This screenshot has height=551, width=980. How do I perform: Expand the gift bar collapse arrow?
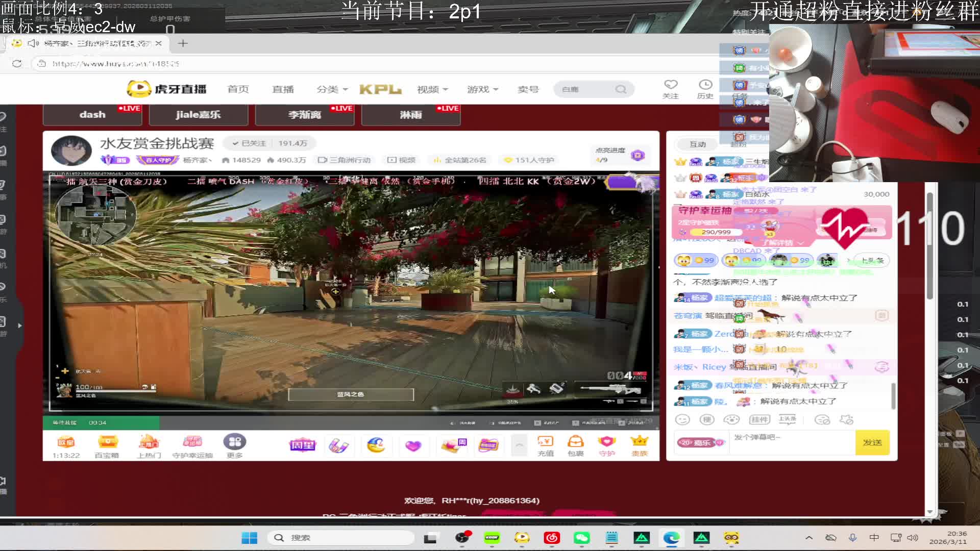coord(519,445)
